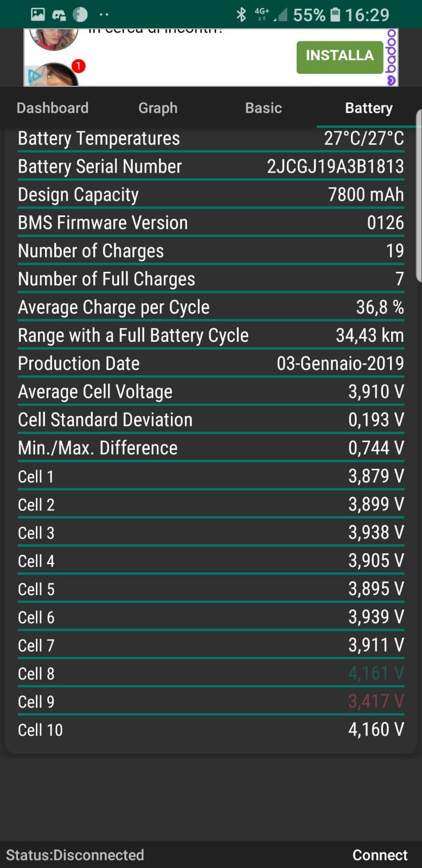Viewport: 422px width, 868px height.
Task: Click the vertical scrollbar handle
Action: (418, 195)
